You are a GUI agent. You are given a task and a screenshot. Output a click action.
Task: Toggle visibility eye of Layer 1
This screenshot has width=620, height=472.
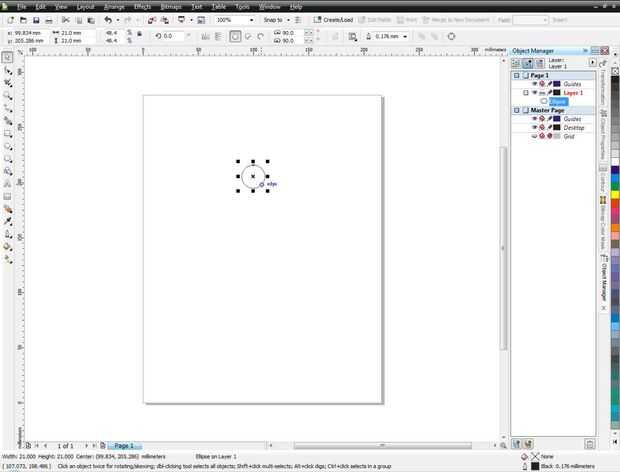534,93
